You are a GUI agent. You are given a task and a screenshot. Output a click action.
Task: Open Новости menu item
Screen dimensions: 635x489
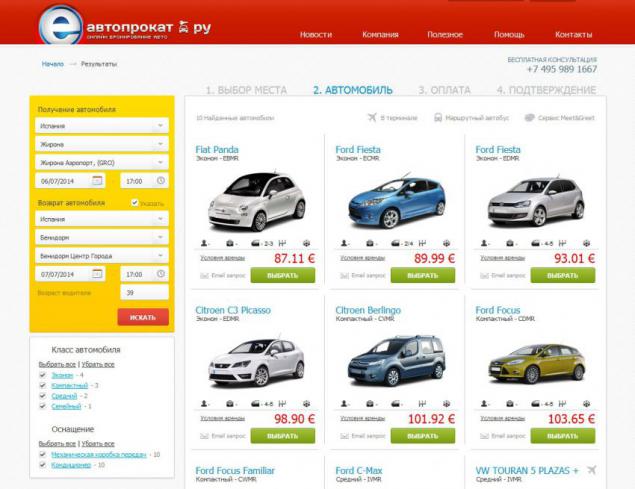[x=316, y=34]
